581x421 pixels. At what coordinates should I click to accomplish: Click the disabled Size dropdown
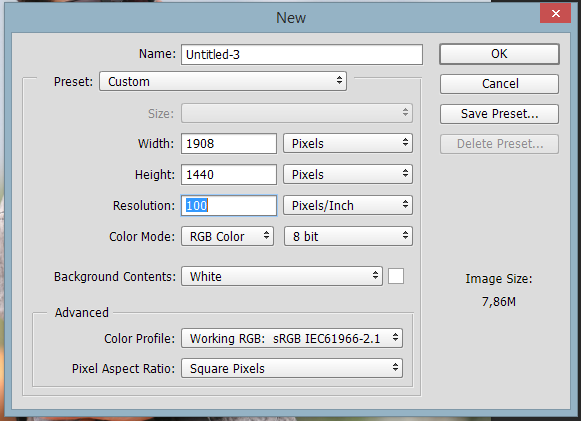click(296, 113)
